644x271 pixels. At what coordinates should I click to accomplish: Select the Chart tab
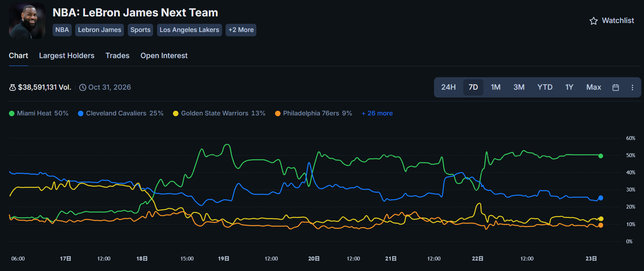(18, 56)
